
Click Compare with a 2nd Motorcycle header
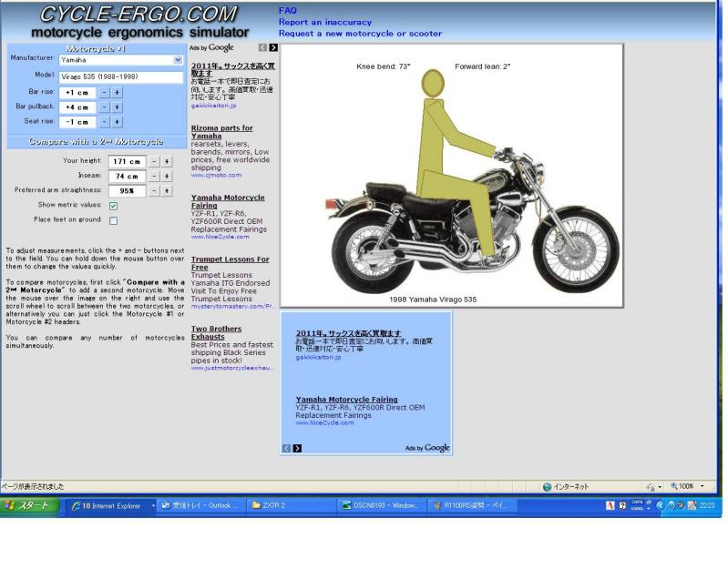pos(96,141)
